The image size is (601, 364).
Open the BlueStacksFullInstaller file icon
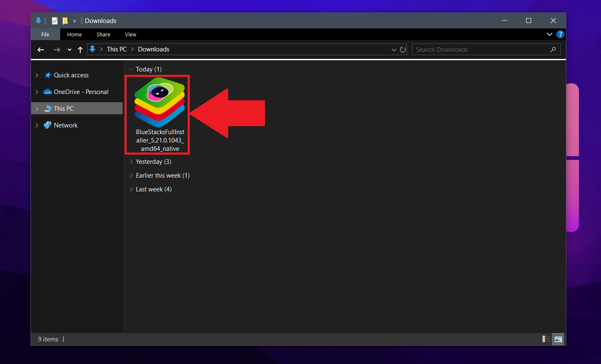click(159, 102)
